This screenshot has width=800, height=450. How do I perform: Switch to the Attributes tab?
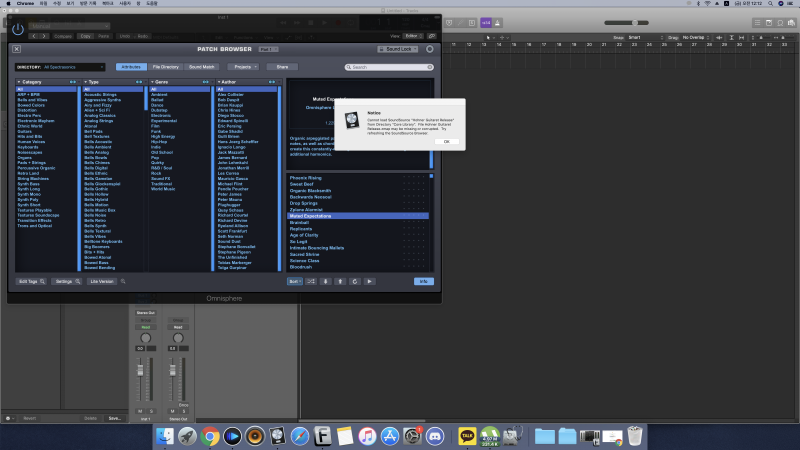(x=131, y=67)
